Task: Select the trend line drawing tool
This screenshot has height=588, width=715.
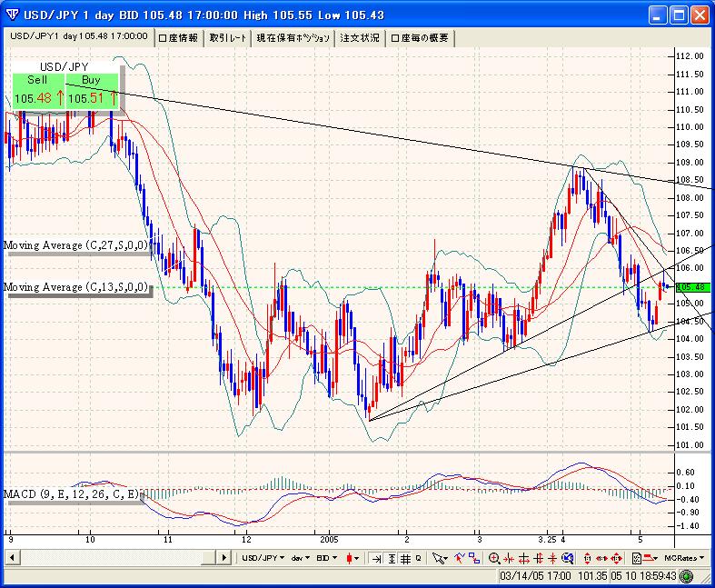Action: click(x=461, y=557)
